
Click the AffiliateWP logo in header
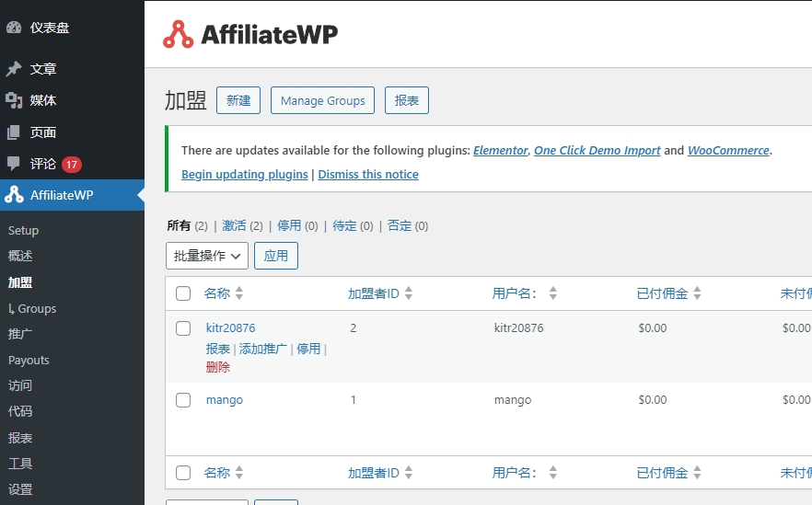[250, 35]
